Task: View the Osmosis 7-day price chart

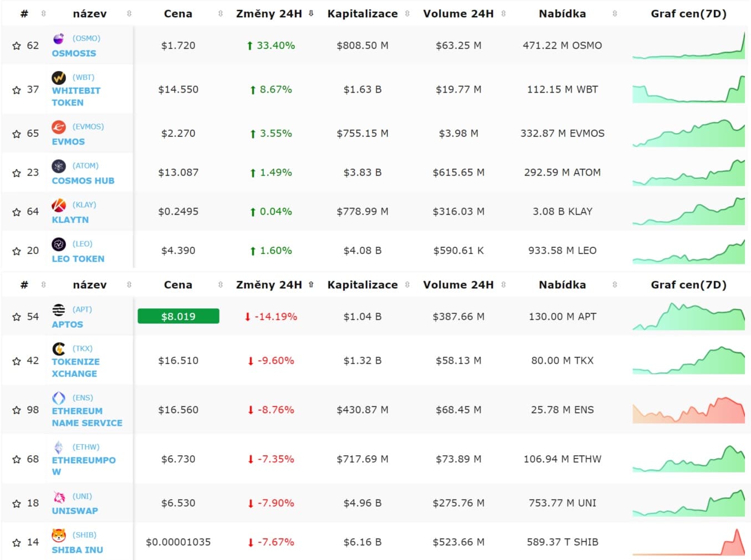Action: point(688,45)
